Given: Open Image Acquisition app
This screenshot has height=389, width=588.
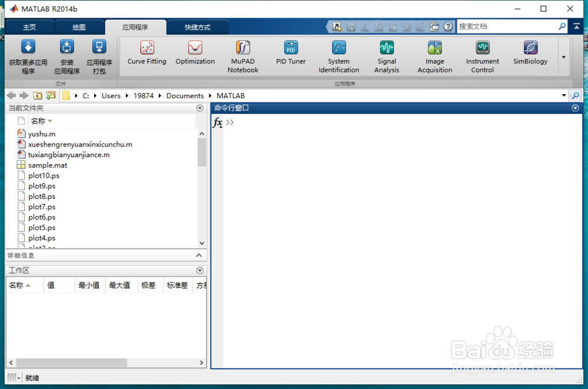Looking at the screenshot, I should pos(435,56).
